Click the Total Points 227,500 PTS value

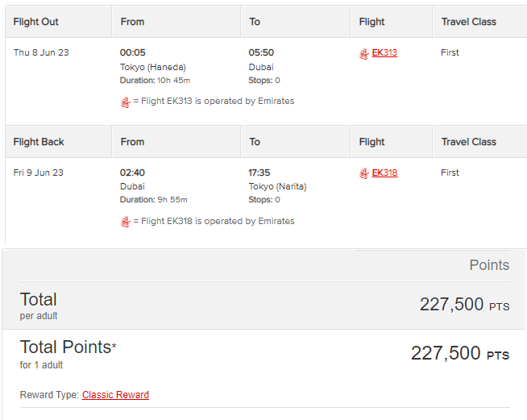460,353
